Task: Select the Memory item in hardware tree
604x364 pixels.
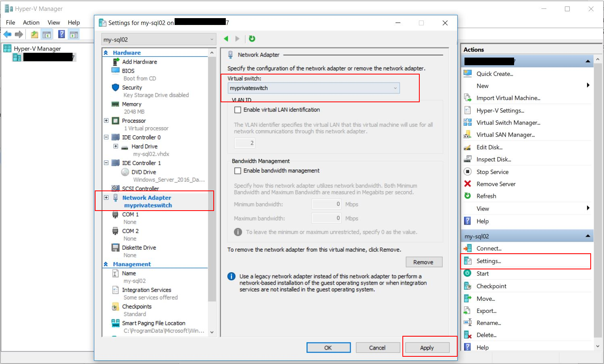Action: (131, 104)
